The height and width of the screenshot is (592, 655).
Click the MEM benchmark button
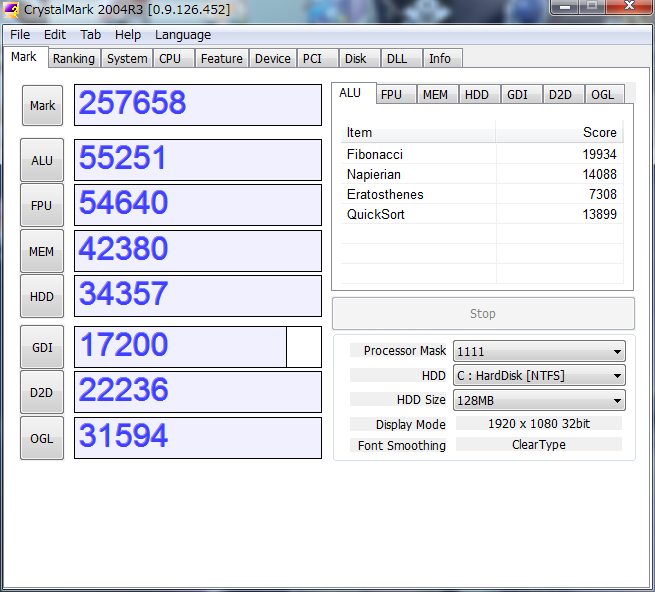(42, 251)
